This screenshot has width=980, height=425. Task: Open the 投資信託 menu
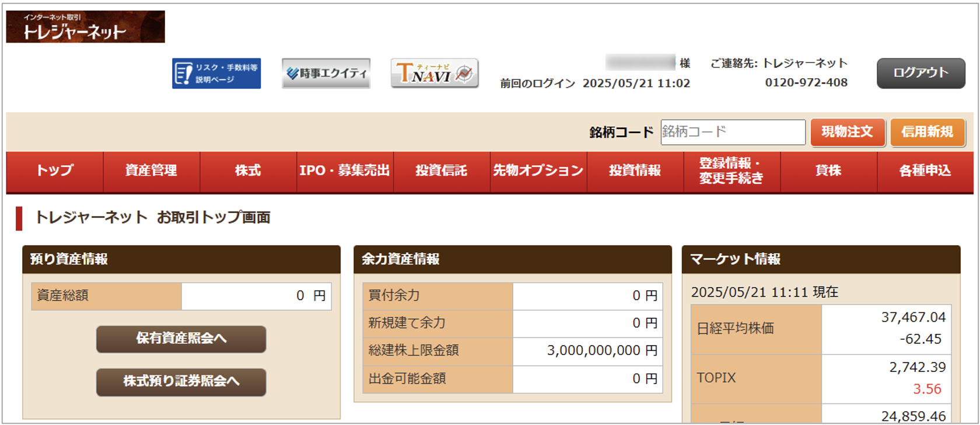tap(442, 171)
